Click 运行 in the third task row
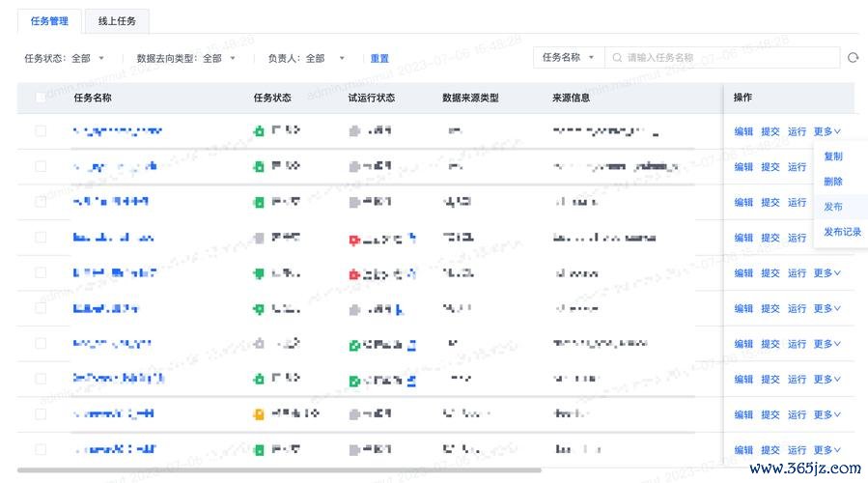 (x=797, y=202)
